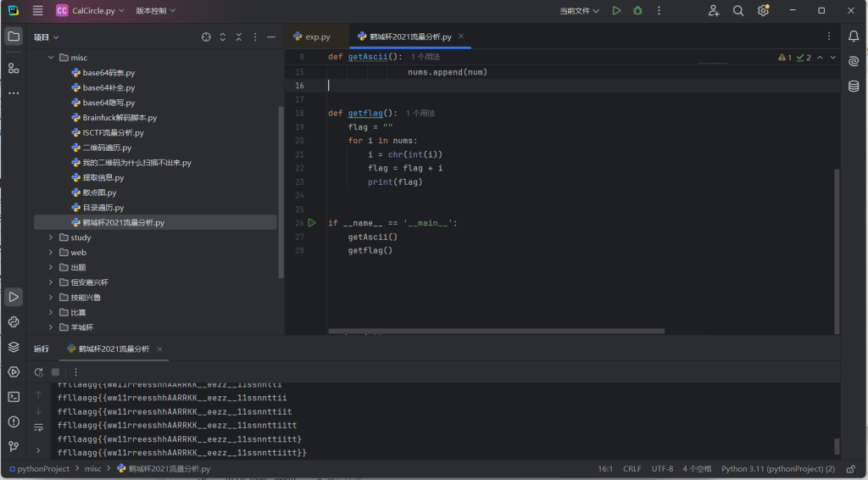Switch to the exp.py editor tab

click(x=318, y=37)
